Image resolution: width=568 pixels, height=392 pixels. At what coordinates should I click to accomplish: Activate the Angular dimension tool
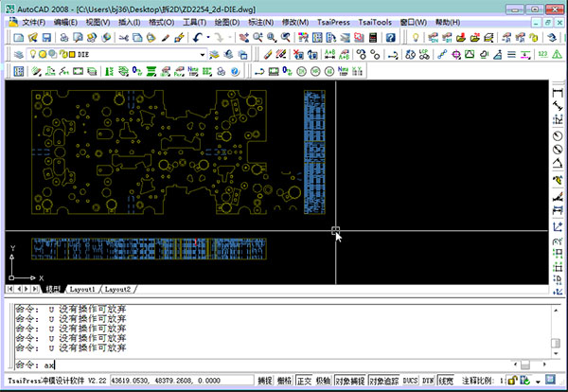point(558,165)
